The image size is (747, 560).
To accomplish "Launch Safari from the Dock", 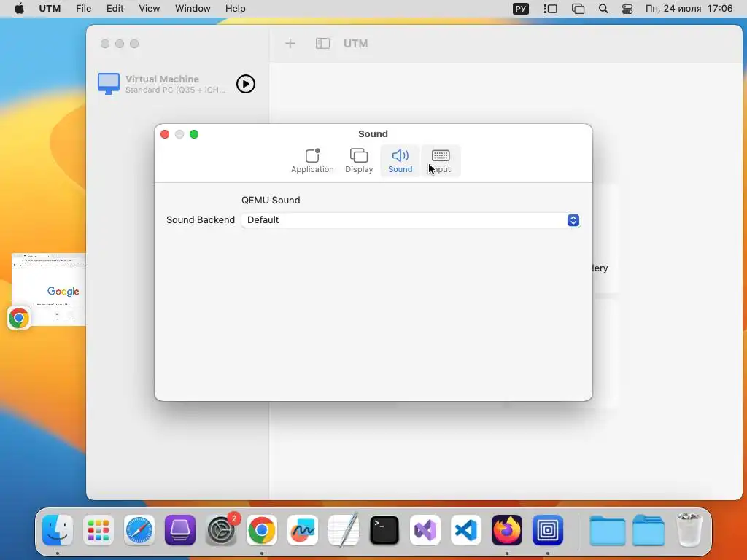I will (x=139, y=530).
